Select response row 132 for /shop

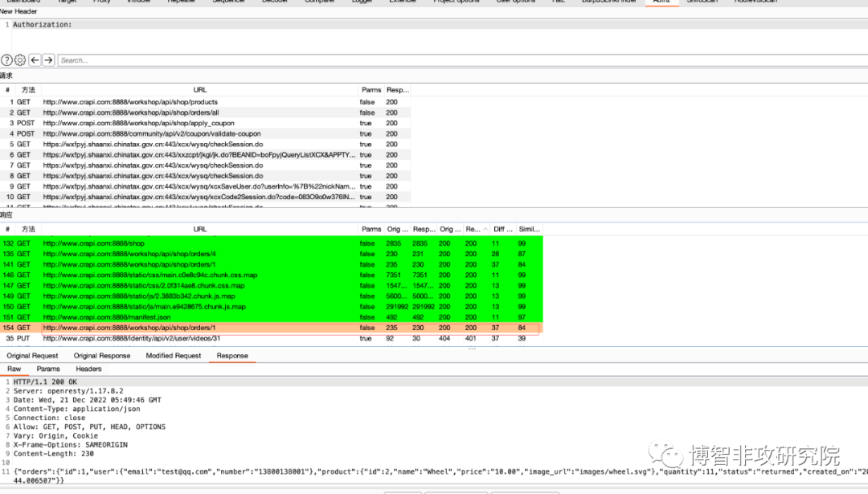(x=272, y=243)
